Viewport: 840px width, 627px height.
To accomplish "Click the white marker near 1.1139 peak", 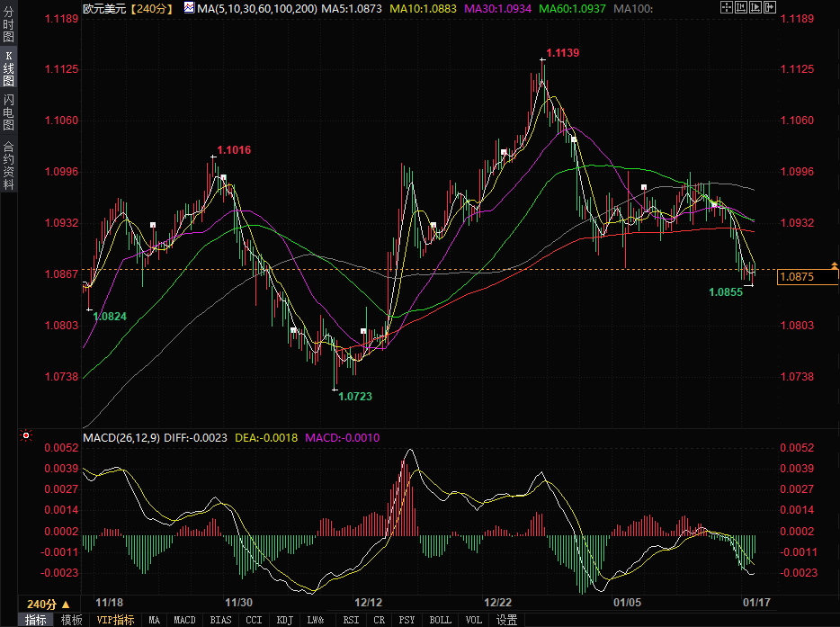I will pyautogui.click(x=572, y=139).
